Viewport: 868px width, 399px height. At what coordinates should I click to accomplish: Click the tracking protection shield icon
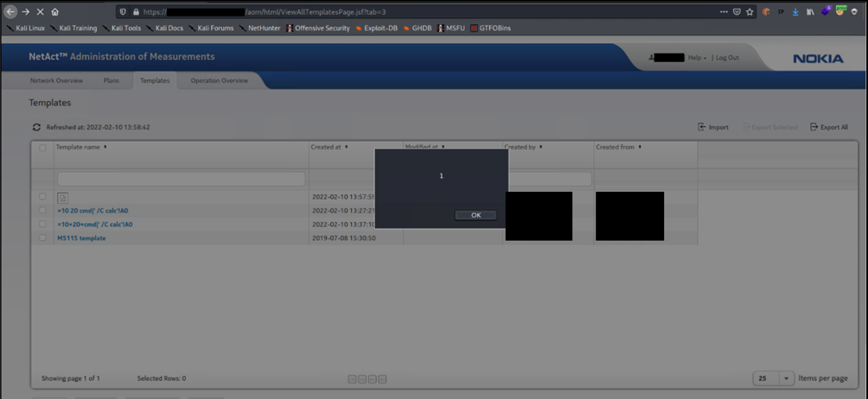(x=123, y=11)
